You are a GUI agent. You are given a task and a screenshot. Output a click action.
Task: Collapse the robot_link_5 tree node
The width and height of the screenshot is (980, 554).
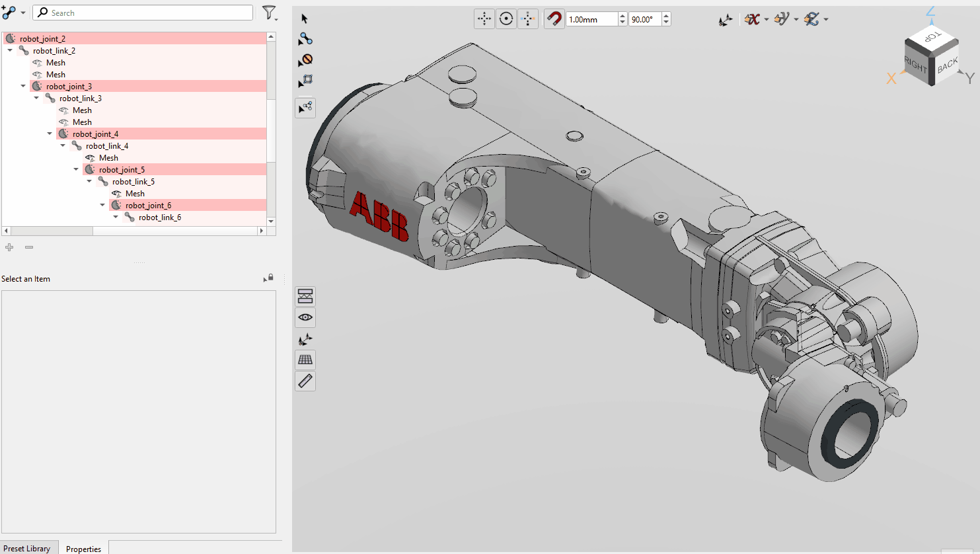pos(89,181)
